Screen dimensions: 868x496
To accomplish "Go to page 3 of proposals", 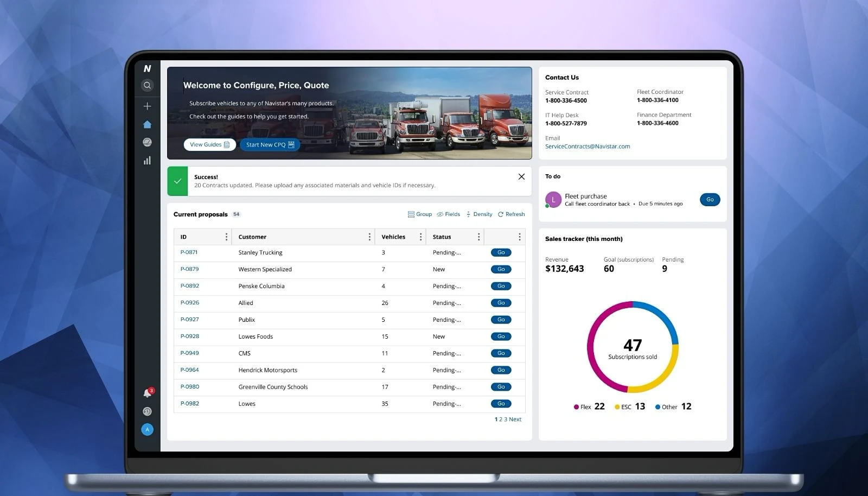I will click(506, 419).
